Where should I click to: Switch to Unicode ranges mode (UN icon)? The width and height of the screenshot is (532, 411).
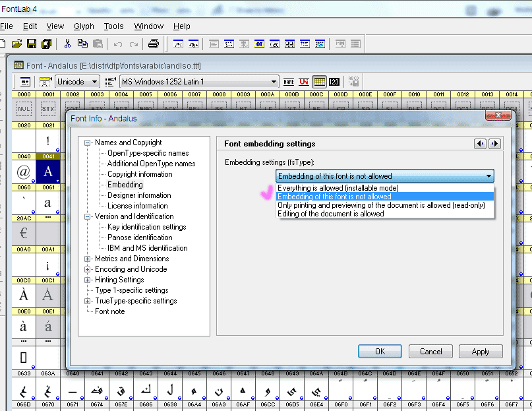click(x=304, y=82)
